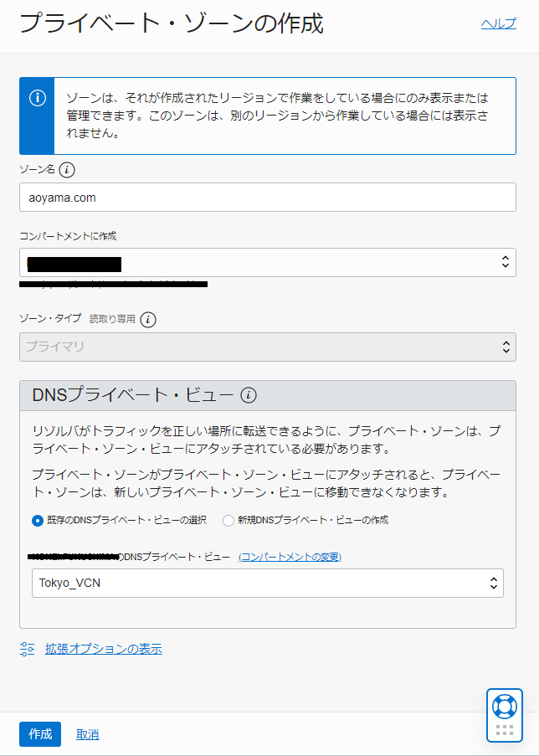Open the プライマリ zone type dropdown
Screen dimensions: 539x756
(x=268, y=347)
